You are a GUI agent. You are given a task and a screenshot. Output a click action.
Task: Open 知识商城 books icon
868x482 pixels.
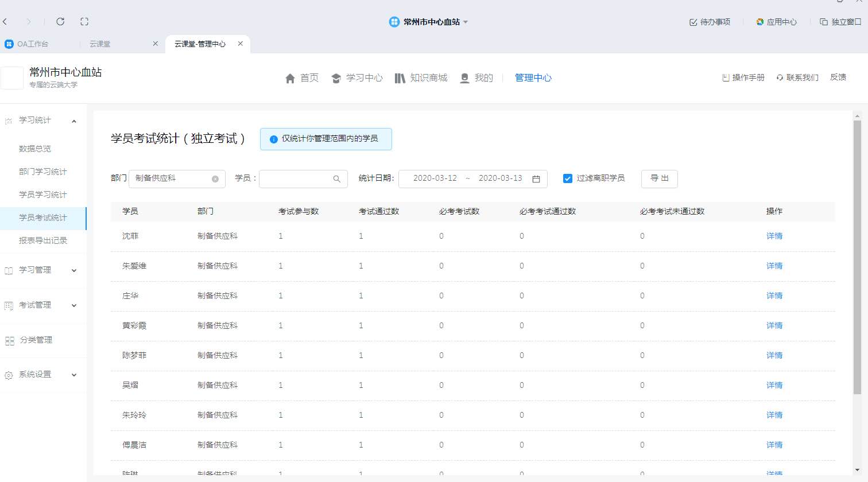pyautogui.click(x=400, y=78)
